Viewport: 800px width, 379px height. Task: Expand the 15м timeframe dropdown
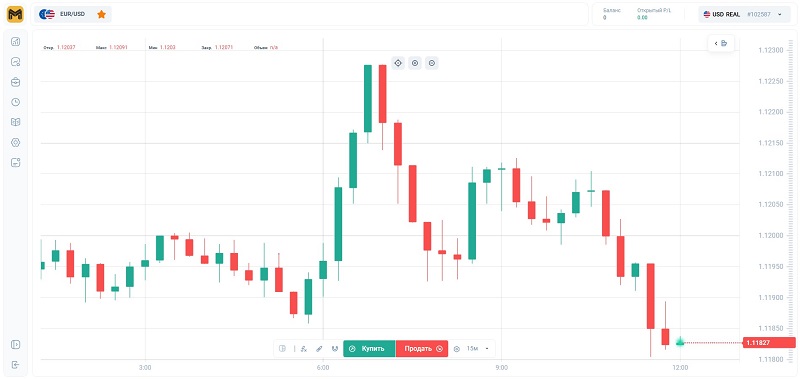[x=478, y=349]
